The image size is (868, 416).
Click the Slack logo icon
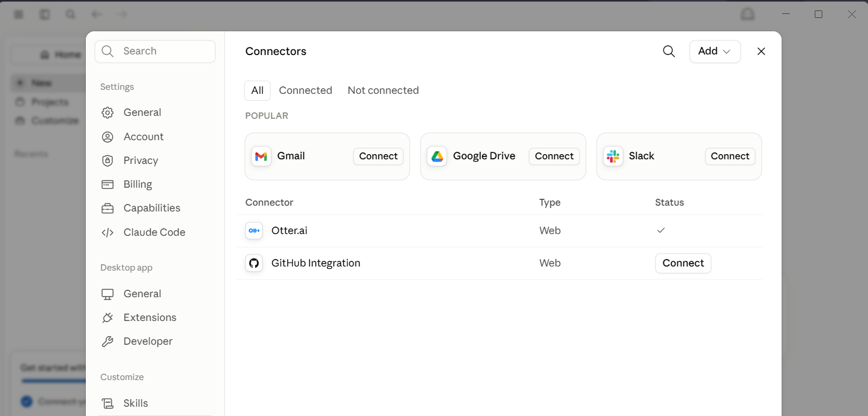(613, 156)
